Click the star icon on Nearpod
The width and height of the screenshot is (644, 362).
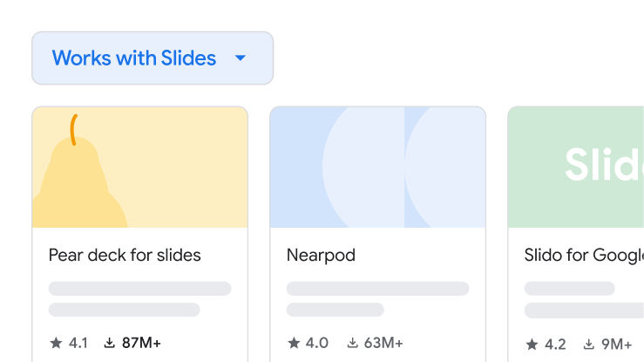pos(295,343)
